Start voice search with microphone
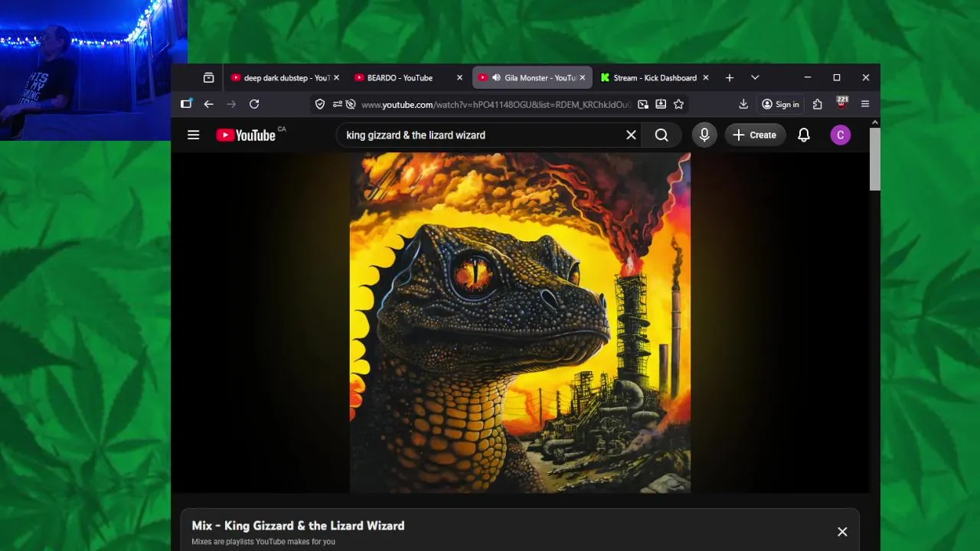 [704, 135]
